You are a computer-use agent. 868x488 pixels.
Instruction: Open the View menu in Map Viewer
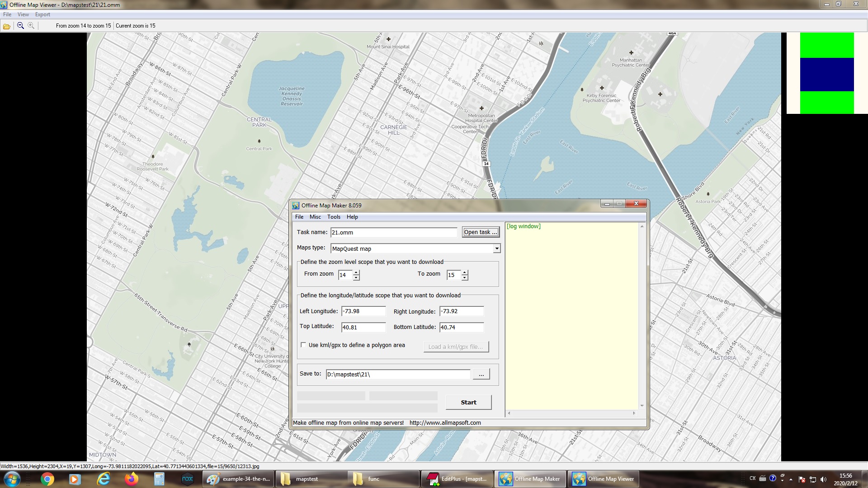(x=23, y=14)
